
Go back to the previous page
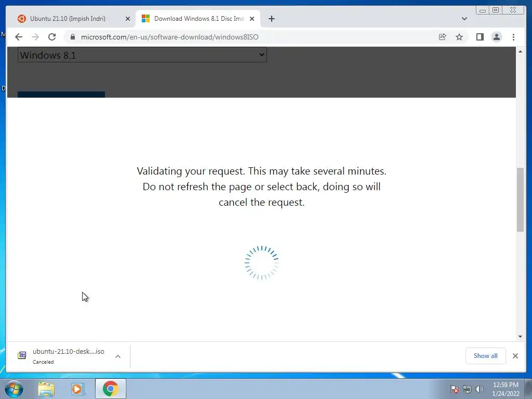[19, 37]
